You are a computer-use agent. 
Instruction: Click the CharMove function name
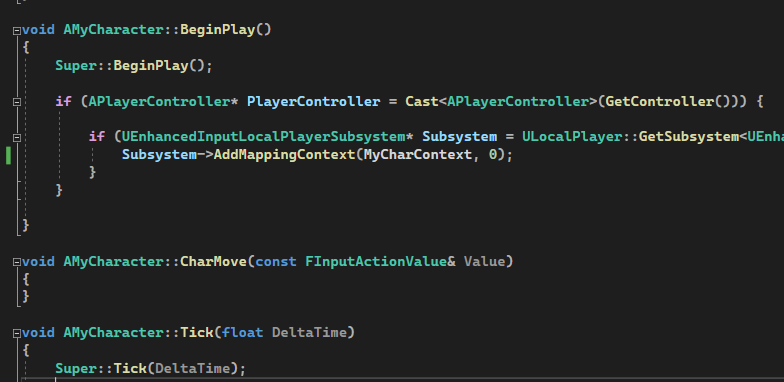pos(214,261)
